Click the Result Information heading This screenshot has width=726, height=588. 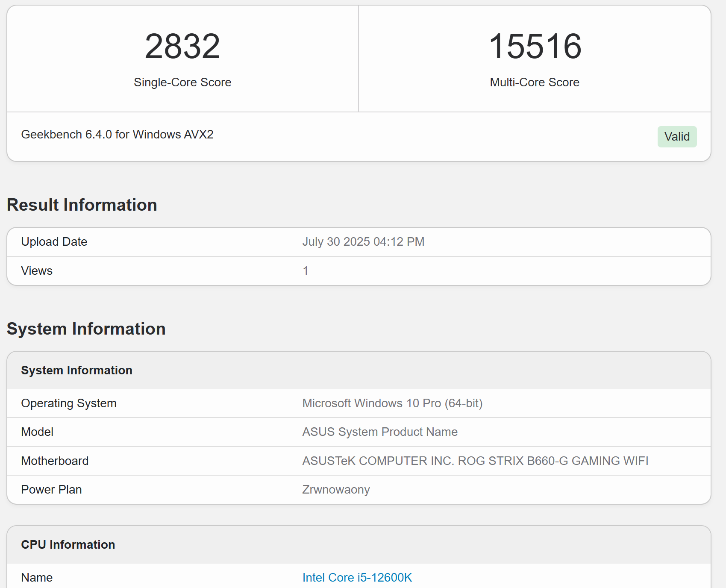point(82,205)
